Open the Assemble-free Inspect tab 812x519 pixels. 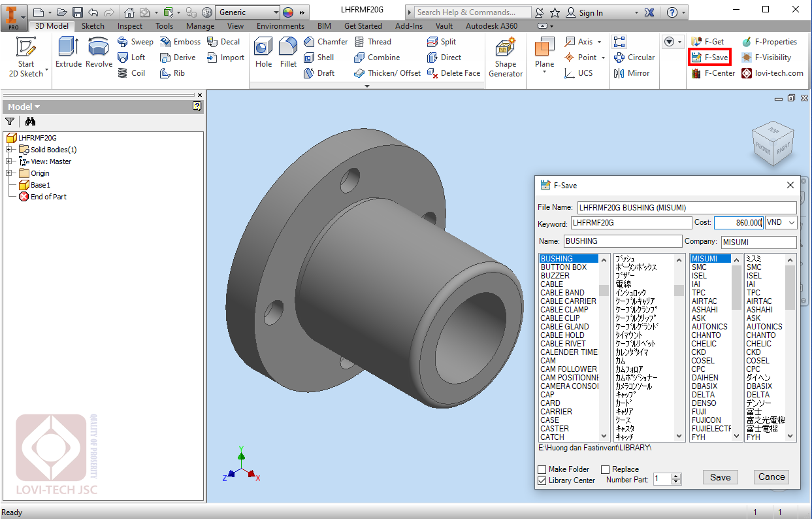click(x=130, y=26)
